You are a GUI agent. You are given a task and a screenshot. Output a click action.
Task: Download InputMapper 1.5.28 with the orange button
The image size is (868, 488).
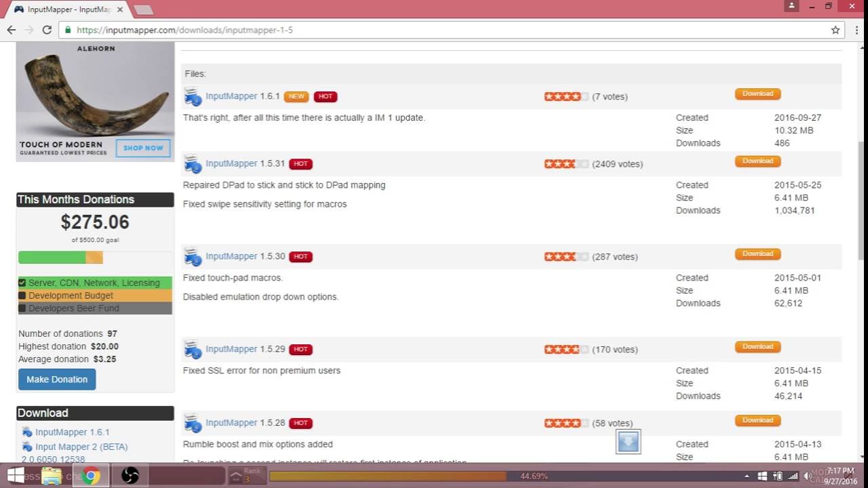point(757,420)
